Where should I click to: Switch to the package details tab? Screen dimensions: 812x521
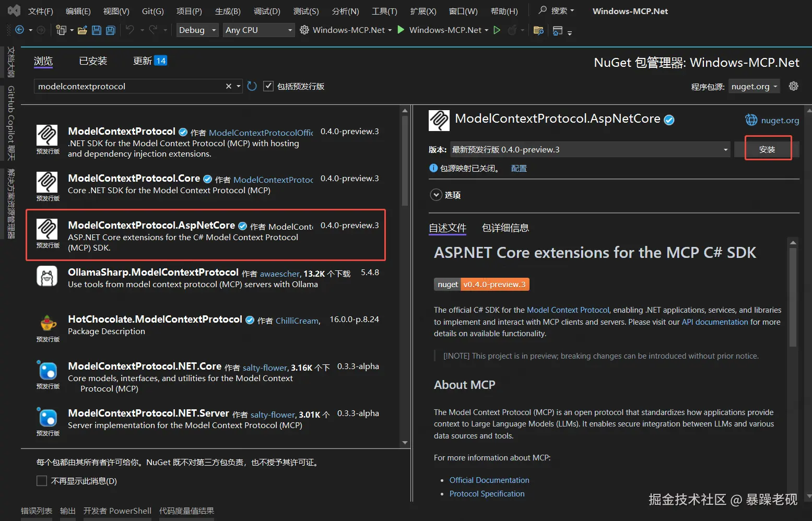pyautogui.click(x=505, y=228)
